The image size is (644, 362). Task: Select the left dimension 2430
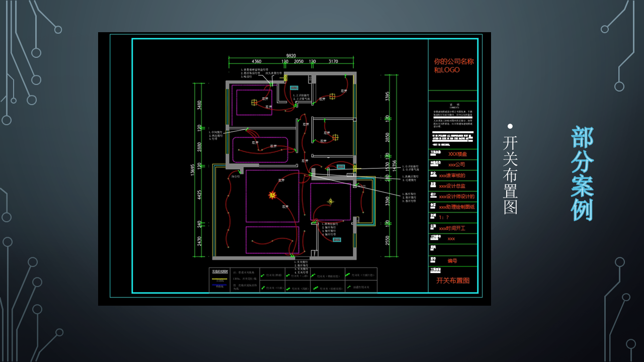click(199, 241)
